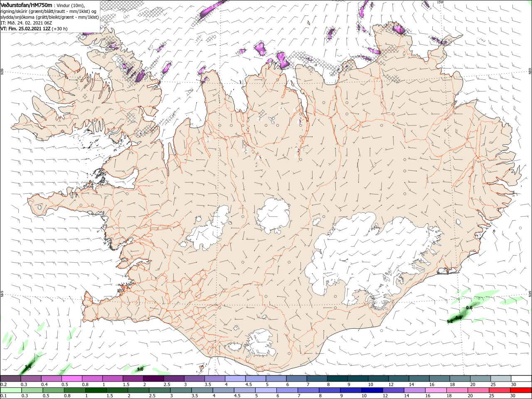Pick the bright red swatch at 30 in rain scale
This screenshot has height=399, width=532.
pos(521,390)
